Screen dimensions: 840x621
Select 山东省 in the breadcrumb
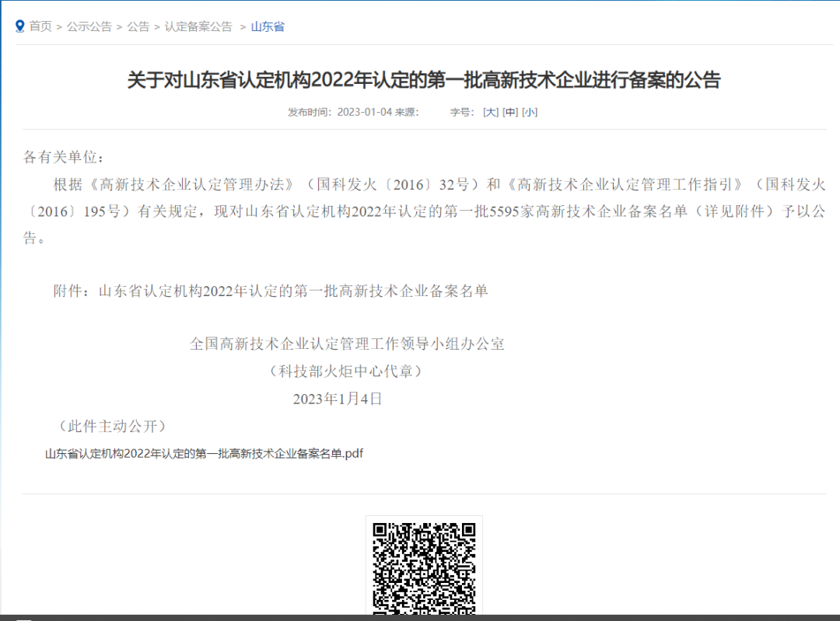tap(268, 26)
